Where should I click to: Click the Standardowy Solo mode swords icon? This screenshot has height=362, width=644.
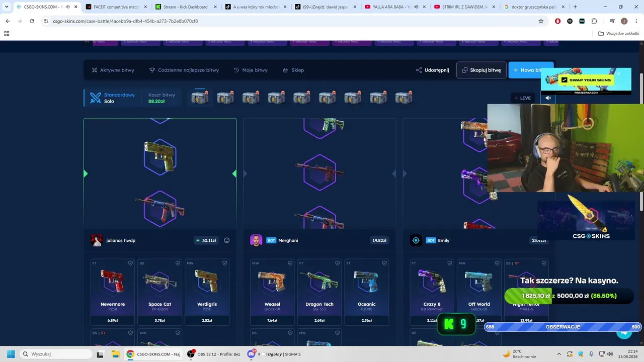pyautogui.click(x=96, y=98)
